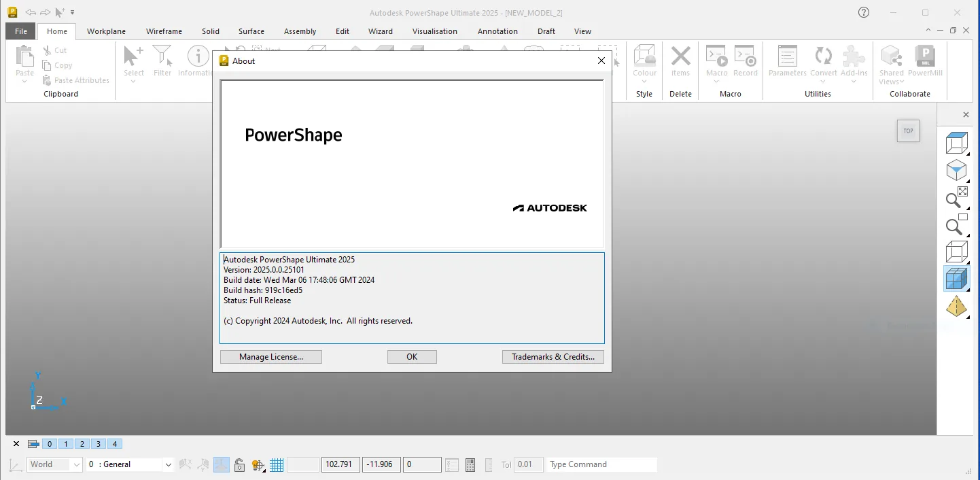Click the yellow pyramid sectioning icon
The image size is (980, 480).
click(956, 306)
